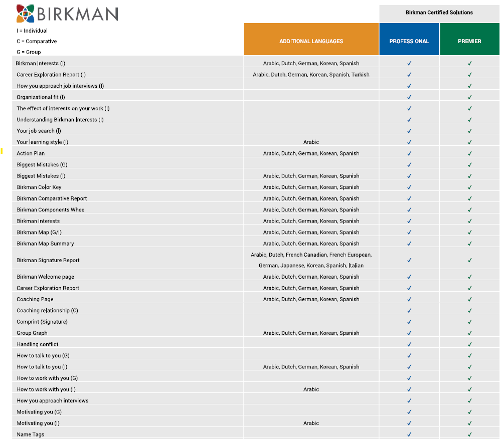Click Professional checkmark for Birkman Signature Report
504x439 pixels.
409,260
